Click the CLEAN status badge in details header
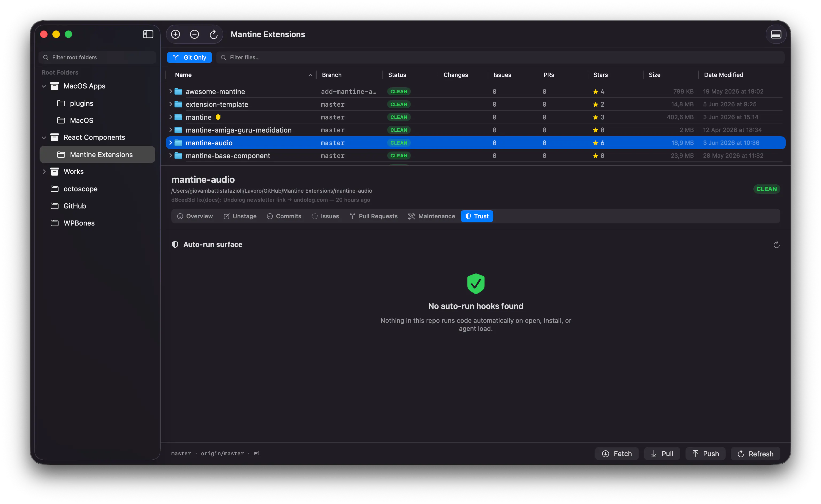This screenshot has width=821, height=504. [x=766, y=189]
